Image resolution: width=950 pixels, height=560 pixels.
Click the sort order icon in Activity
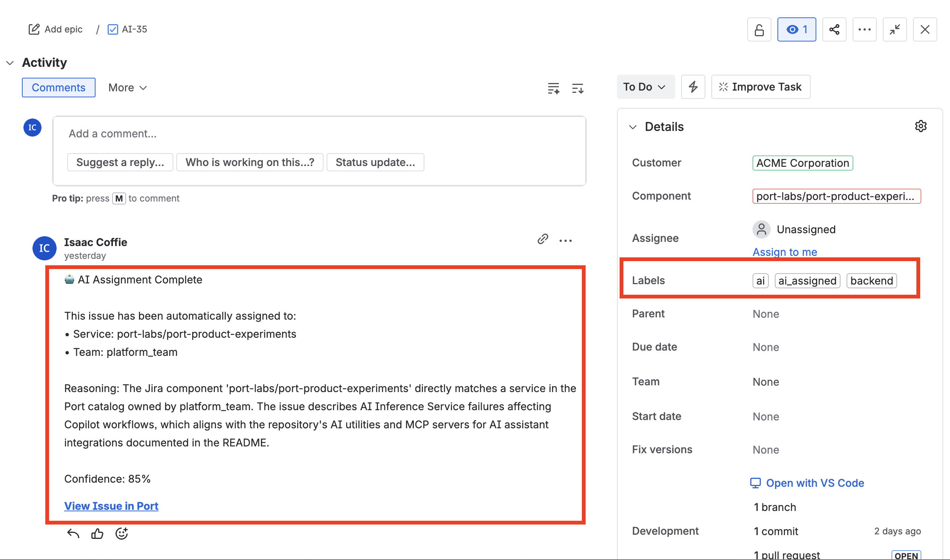[578, 88]
